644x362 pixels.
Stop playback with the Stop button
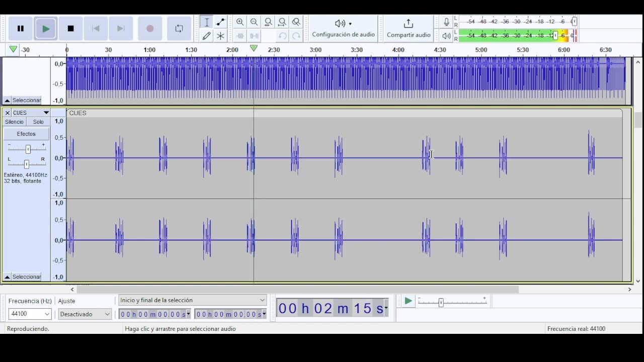pyautogui.click(x=71, y=29)
